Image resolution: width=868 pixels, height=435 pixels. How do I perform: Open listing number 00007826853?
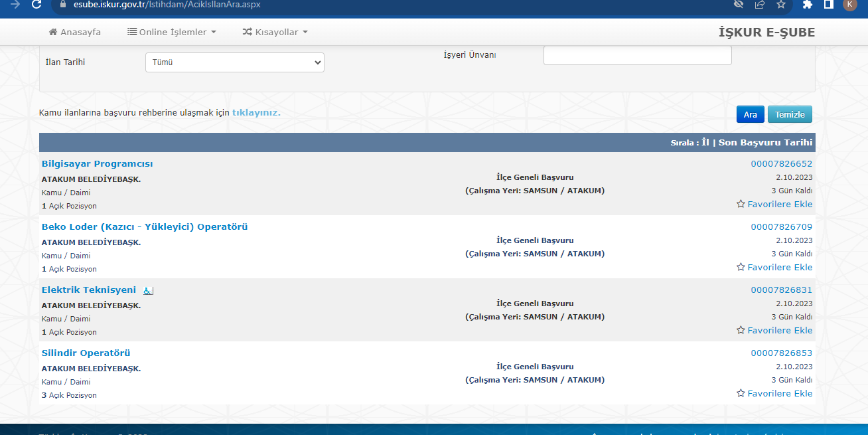[x=782, y=353]
